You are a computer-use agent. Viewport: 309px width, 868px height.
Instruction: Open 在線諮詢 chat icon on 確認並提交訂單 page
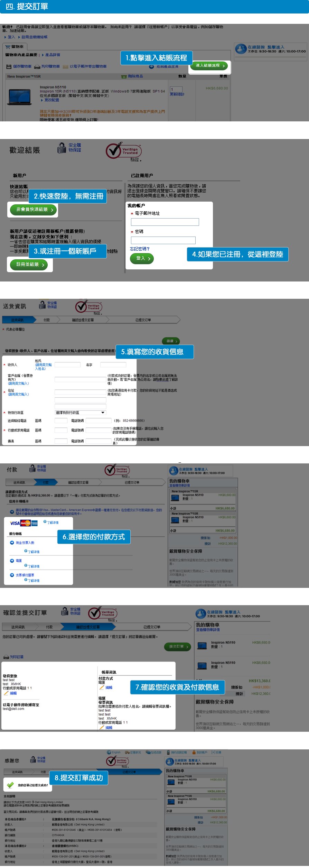pyautogui.click(x=201, y=614)
